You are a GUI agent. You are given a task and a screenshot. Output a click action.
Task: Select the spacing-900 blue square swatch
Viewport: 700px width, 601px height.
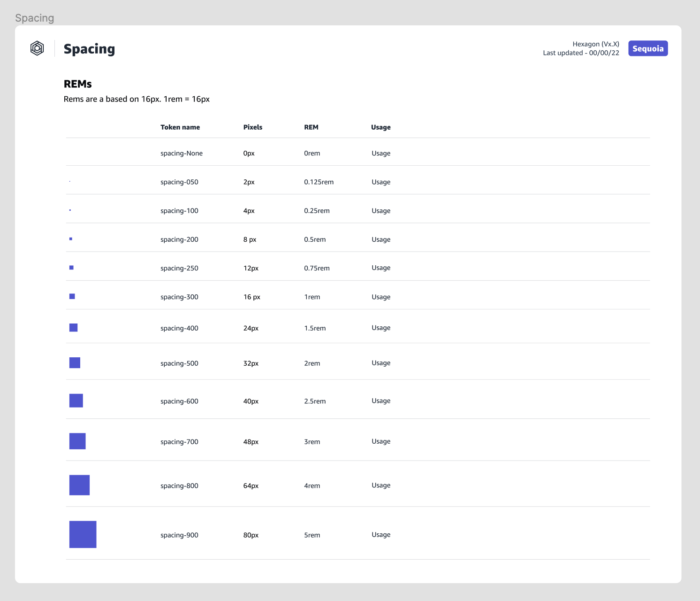pyautogui.click(x=83, y=534)
